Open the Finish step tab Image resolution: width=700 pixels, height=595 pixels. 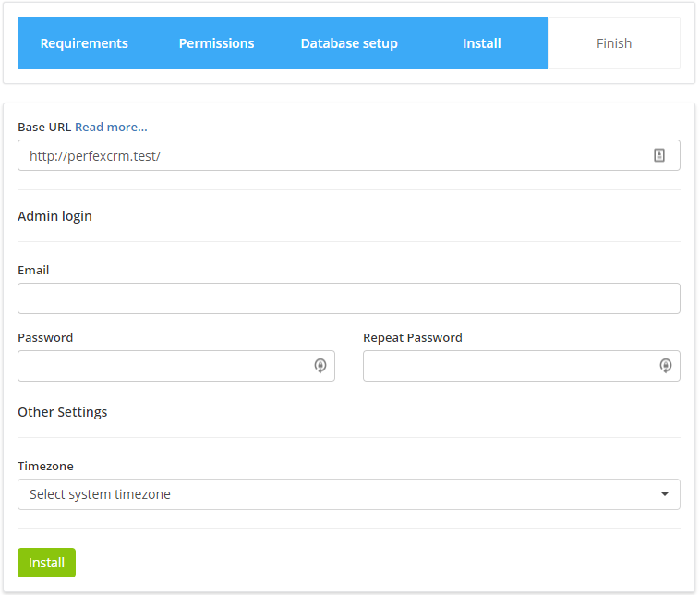[614, 43]
